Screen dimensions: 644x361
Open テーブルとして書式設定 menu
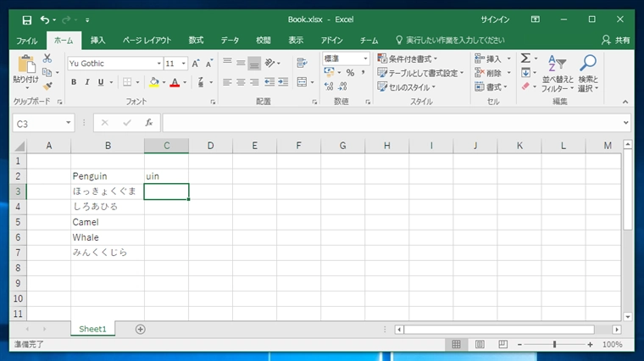pos(420,73)
